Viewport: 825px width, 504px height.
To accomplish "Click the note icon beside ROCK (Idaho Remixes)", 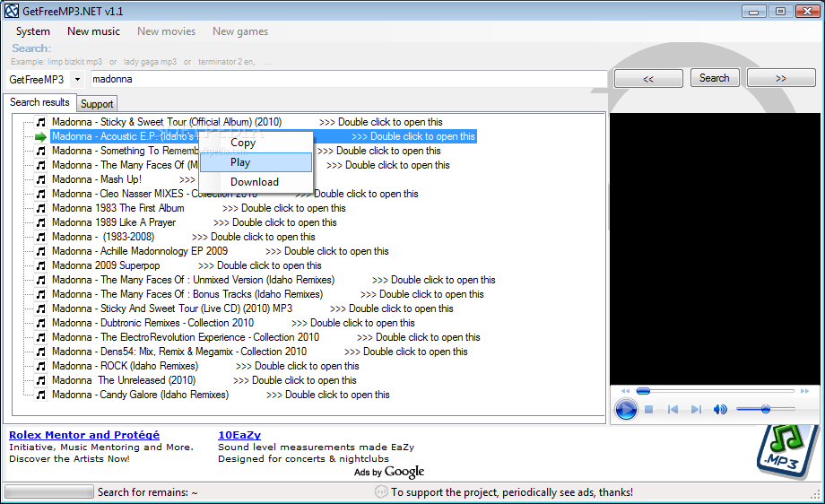I will (x=40, y=366).
